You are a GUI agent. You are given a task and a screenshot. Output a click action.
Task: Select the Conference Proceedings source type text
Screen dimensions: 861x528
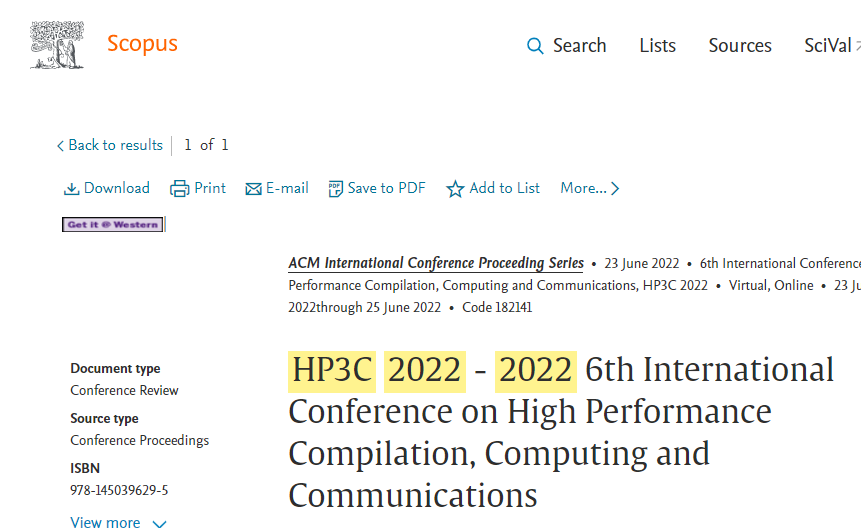click(139, 440)
